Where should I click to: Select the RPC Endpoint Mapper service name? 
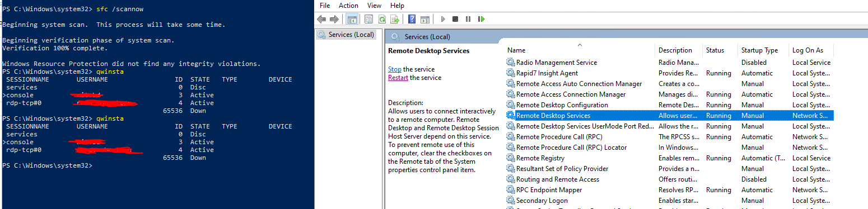tap(549, 190)
